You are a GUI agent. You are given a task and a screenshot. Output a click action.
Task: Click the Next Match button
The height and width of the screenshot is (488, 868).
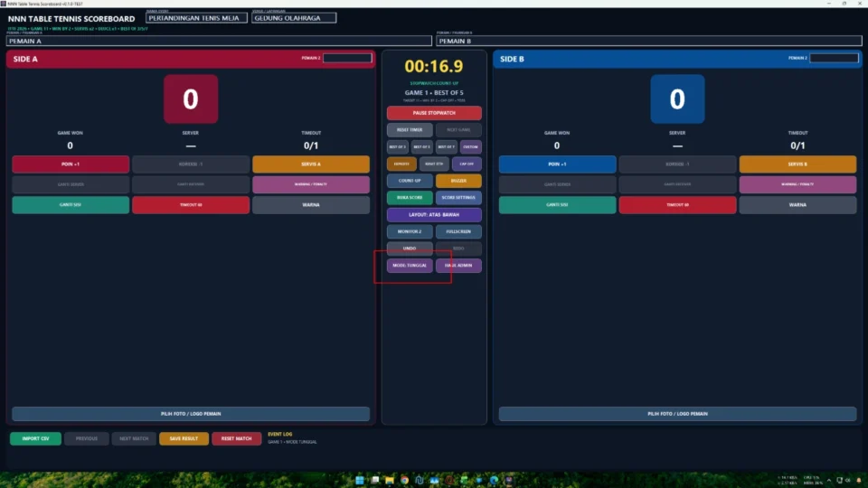134,439
